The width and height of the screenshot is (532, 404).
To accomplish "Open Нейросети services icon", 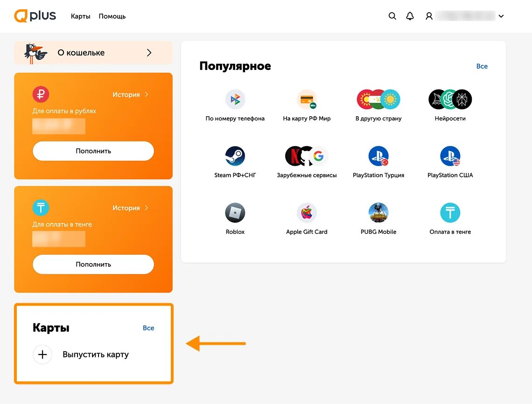I will coord(450,99).
